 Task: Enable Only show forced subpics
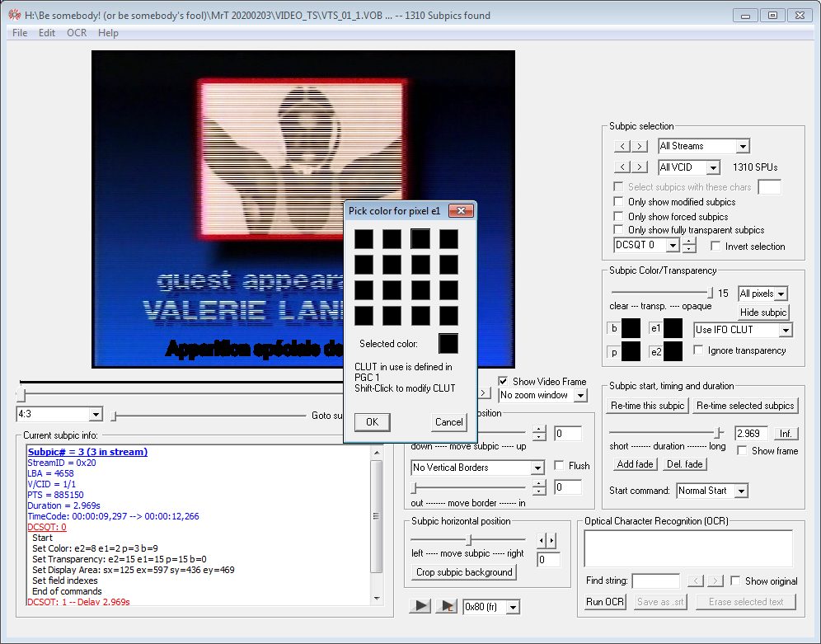click(618, 216)
